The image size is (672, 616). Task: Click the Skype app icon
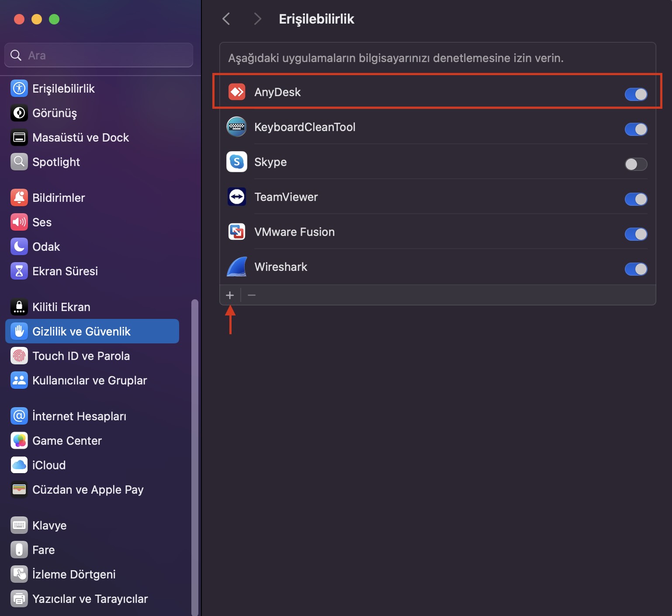(237, 162)
